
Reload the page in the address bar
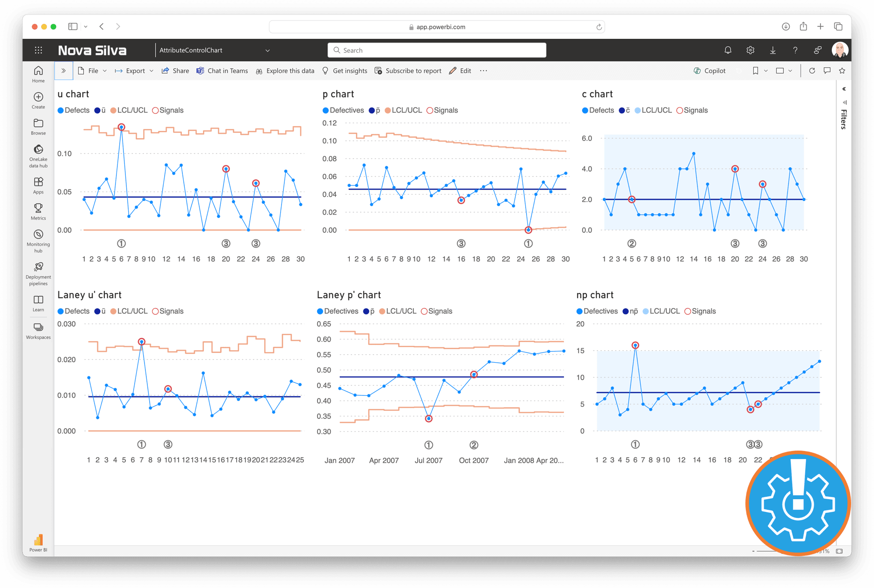tap(599, 27)
